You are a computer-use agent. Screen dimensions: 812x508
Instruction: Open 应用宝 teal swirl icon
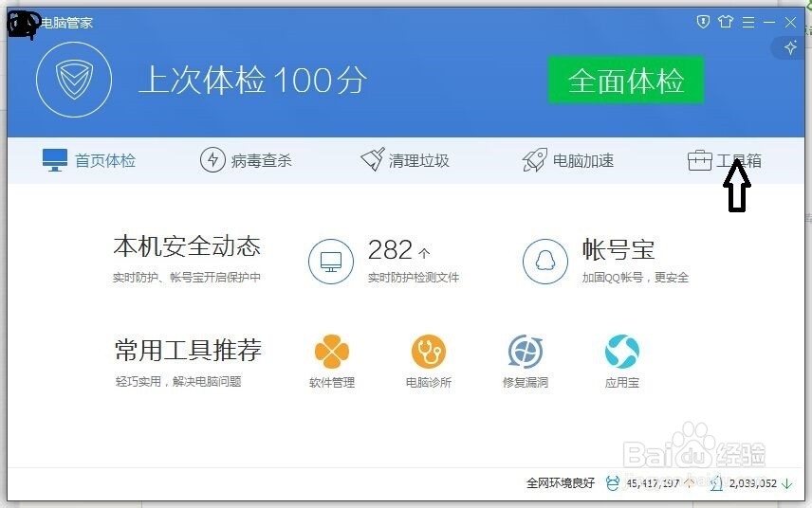(x=622, y=352)
